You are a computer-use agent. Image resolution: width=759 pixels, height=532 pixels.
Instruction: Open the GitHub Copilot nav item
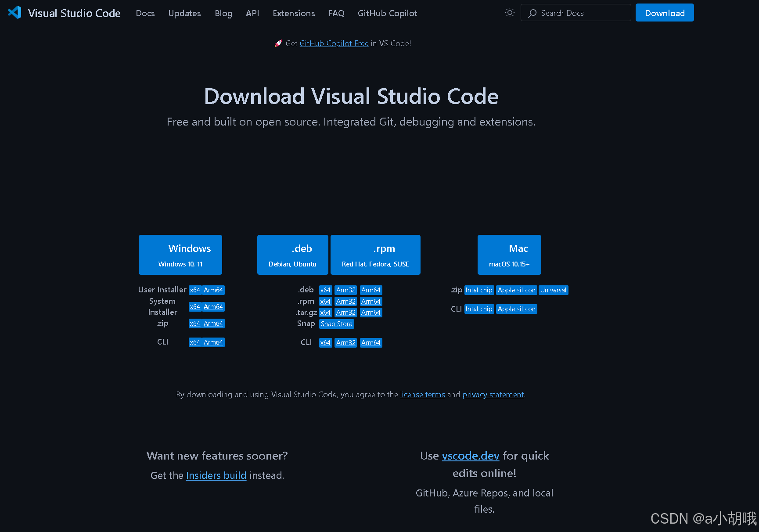pyautogui.click(x=387, y=13)
